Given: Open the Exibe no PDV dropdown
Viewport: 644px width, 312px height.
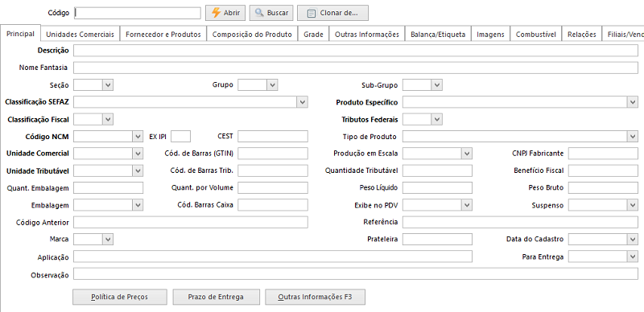Looking at the screenshot, I should (x=467, y=204).
